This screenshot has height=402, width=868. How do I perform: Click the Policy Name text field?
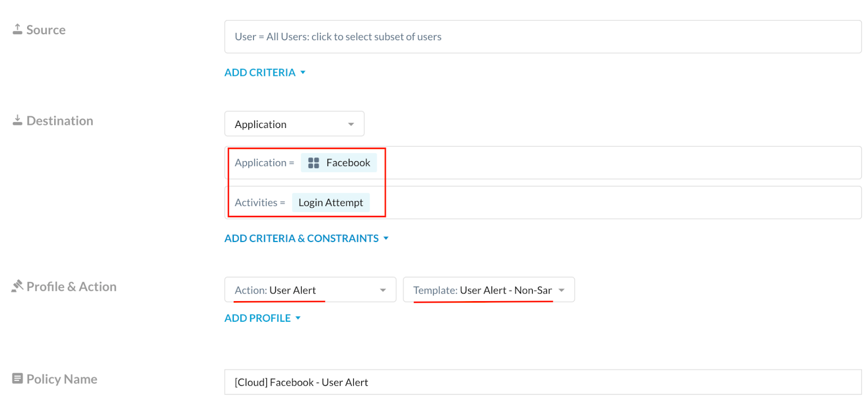(x=543, y=382)
